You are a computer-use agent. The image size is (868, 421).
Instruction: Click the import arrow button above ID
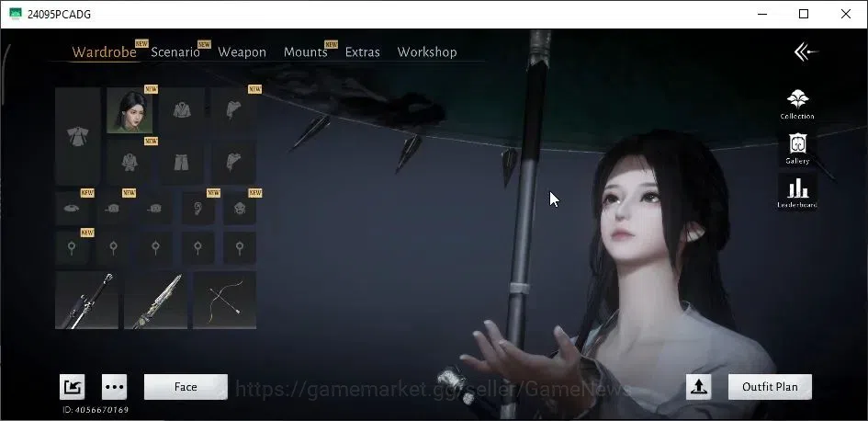tap(73, 387)
